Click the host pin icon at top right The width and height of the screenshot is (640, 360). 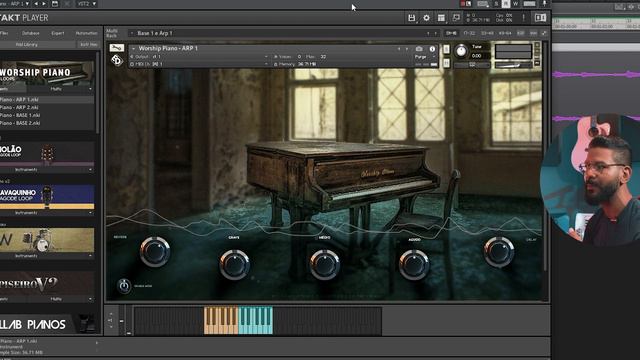(544, 3)
